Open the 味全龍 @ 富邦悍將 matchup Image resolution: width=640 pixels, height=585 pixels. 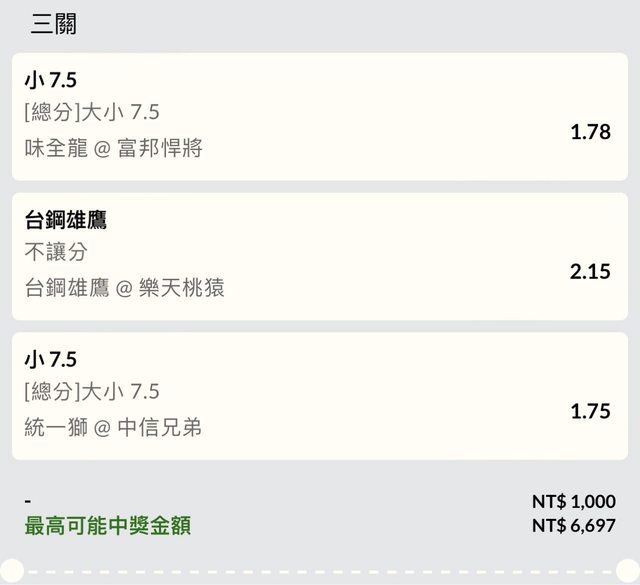tap(113, 148)
